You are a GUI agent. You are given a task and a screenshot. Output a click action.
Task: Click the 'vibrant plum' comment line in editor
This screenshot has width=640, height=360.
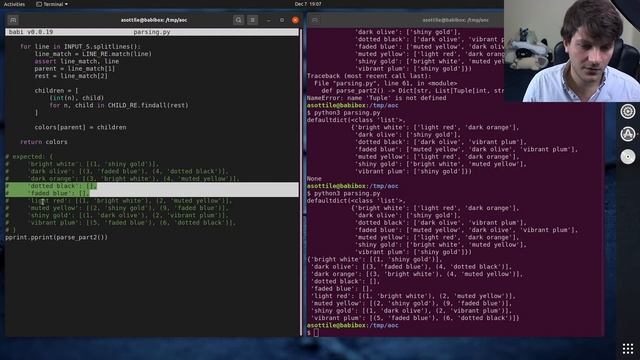click(120, 223)
